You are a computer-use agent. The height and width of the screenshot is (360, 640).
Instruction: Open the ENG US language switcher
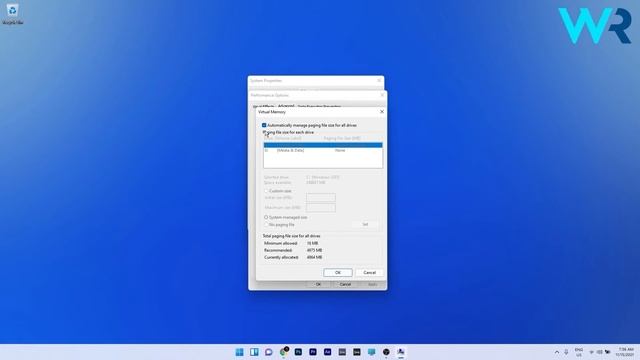click(x=579, y=352)
